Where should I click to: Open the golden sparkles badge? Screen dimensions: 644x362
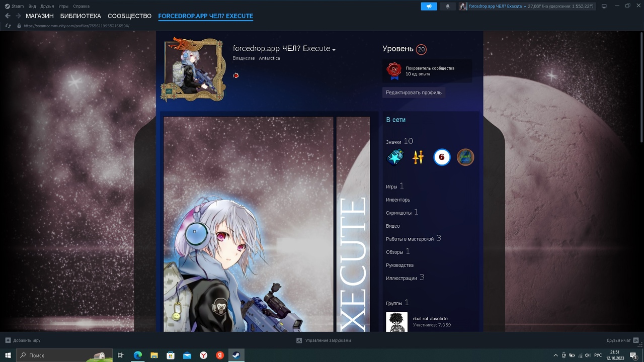pos(418,157)
